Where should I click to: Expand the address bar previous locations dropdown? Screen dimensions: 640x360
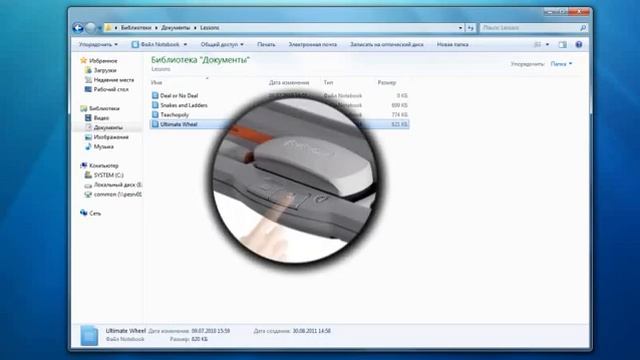click(x=460, y=28)
